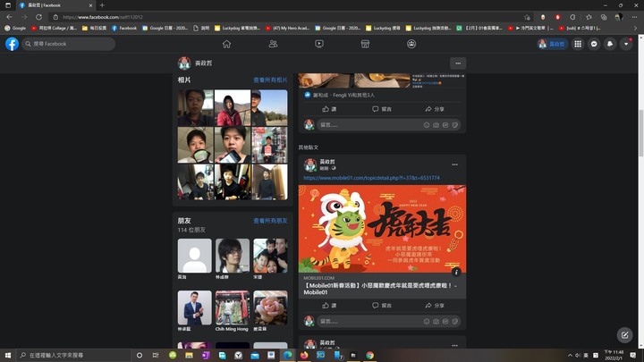Image resolution: width=644 pixels, height=362 pixels.
Task: Like the Mobile01 post
Action: pos(329,306)
